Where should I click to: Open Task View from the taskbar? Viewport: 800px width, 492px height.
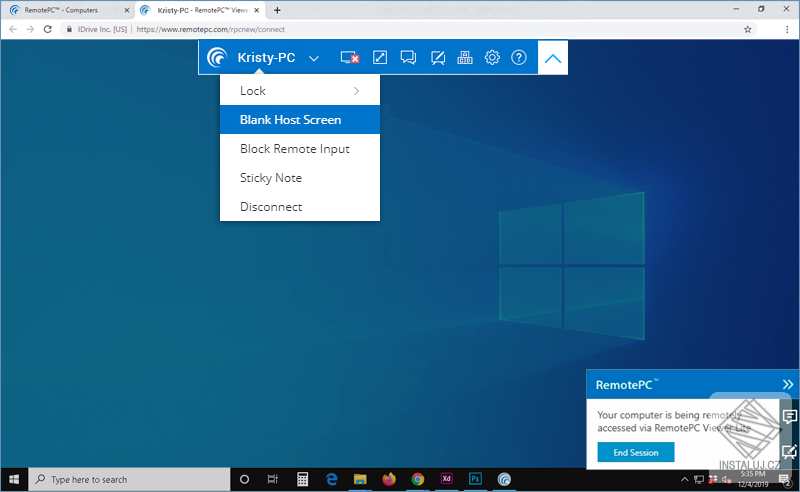coord(273,479)
